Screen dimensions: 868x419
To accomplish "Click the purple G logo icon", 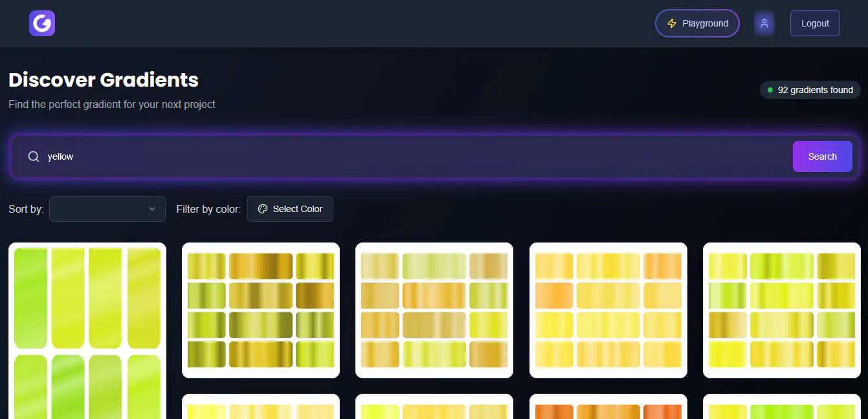I will pyautogui.click(x=42, y=23).
